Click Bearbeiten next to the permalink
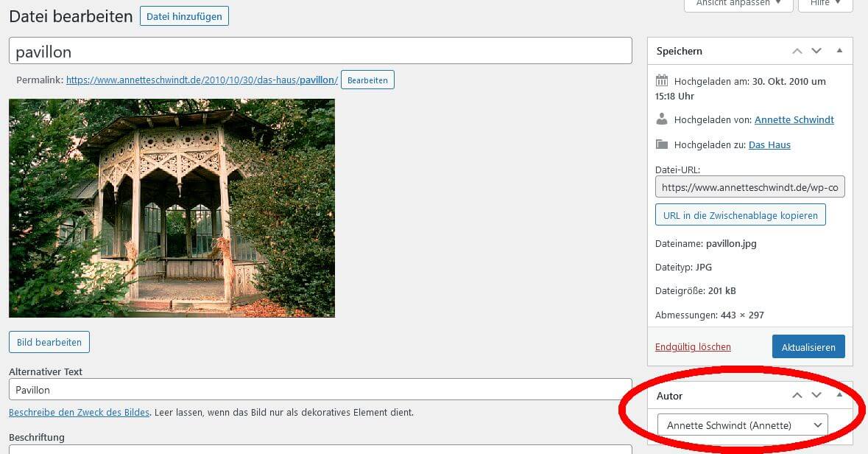The height and width of the screenshot is (454, 868). 367,80
